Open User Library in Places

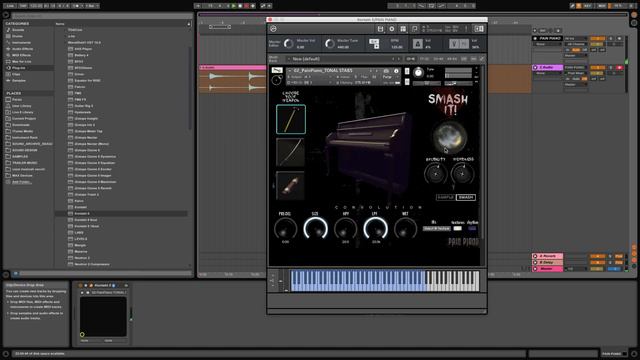tap(22, 106)
